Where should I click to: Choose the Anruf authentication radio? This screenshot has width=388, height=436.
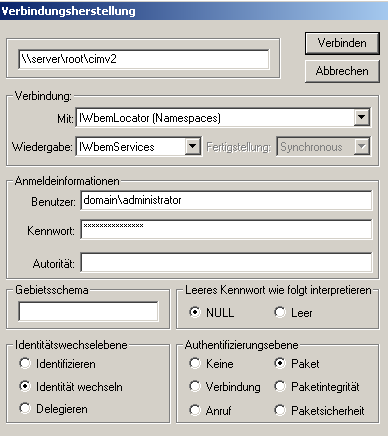click(210, 410)
